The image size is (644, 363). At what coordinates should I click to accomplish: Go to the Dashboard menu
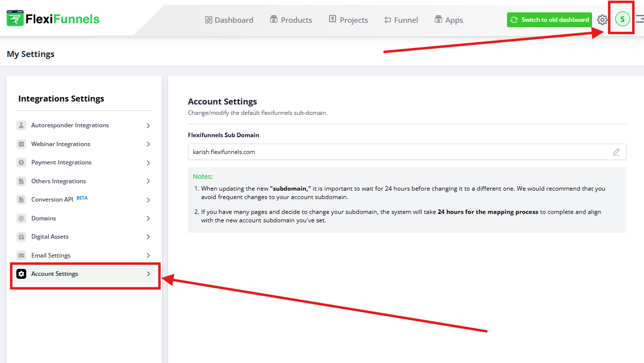pyautogui.click(x=229, y=20)
